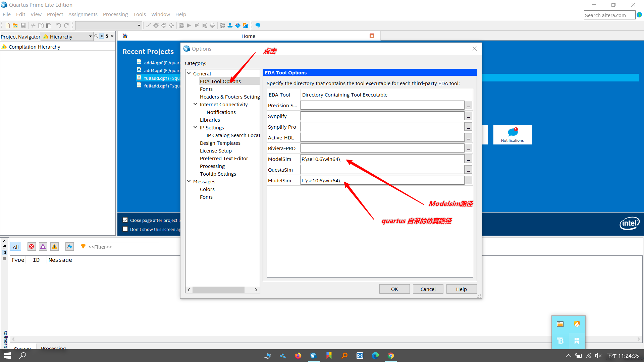The image size is (644, 362).
Task: Toggle the Close page after project load checkbox
Action: [x=125, y=220]
